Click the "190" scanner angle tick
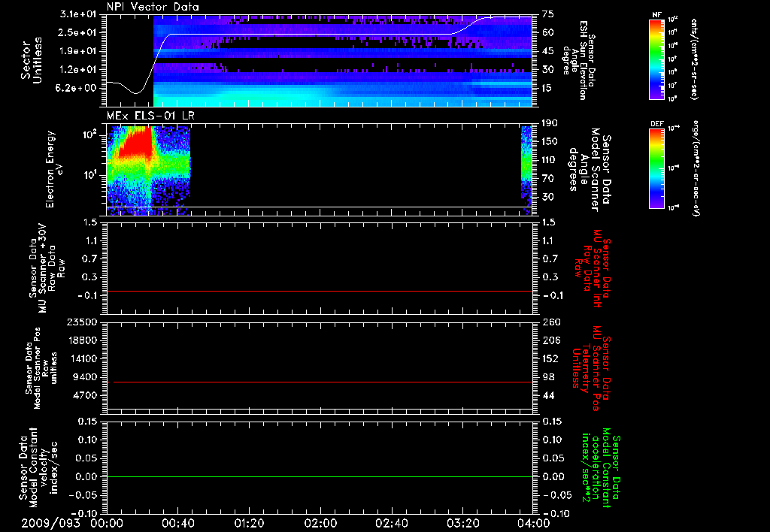Viewport: 770px width, 532px height. (x=550, y=123)
